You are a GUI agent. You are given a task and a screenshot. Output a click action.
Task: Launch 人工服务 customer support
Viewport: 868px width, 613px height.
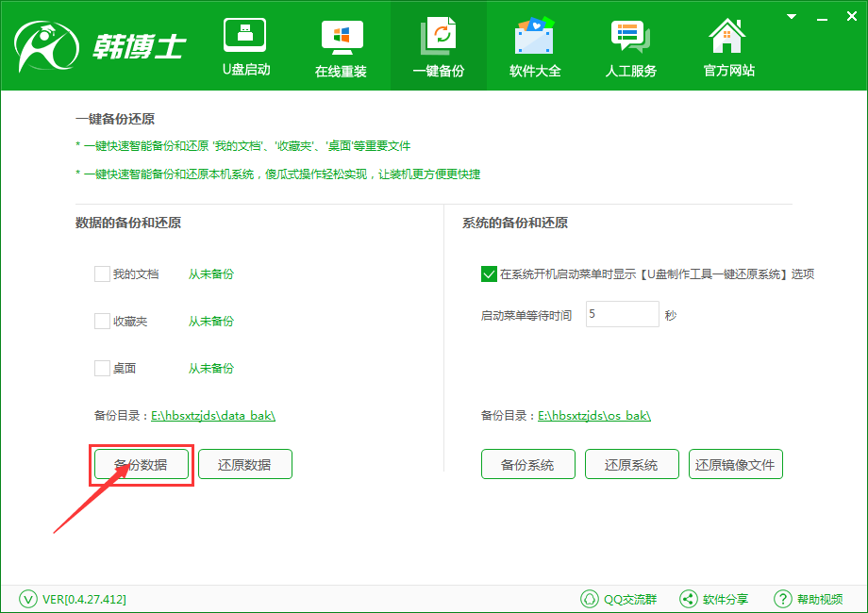(x=630, y=44)
